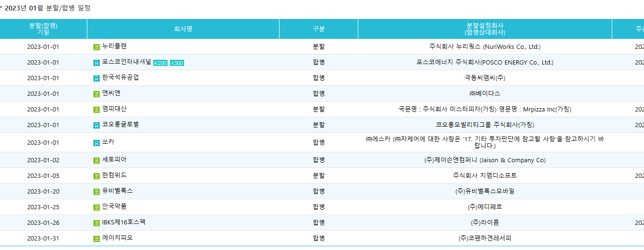Screen dimensions: 644x250
Task: Select the '(주)유비벨록스모바일' cell
Action: pyautogui.click(x=485, y=192)
